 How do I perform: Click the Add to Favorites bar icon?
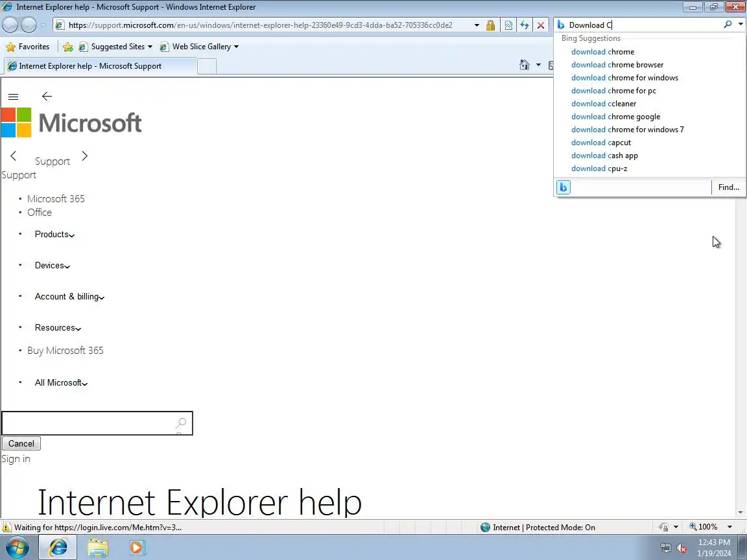point(68,47)
